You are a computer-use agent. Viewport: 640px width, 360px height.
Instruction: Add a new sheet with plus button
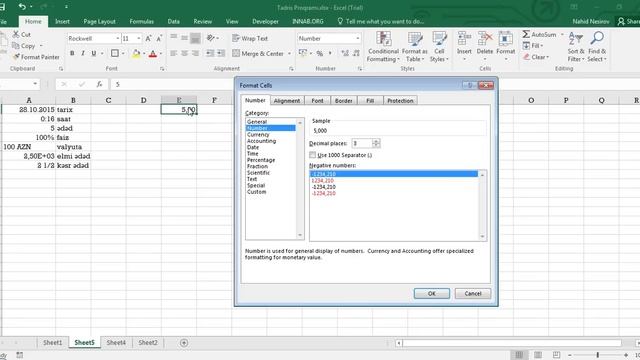[x=184, y=343]
